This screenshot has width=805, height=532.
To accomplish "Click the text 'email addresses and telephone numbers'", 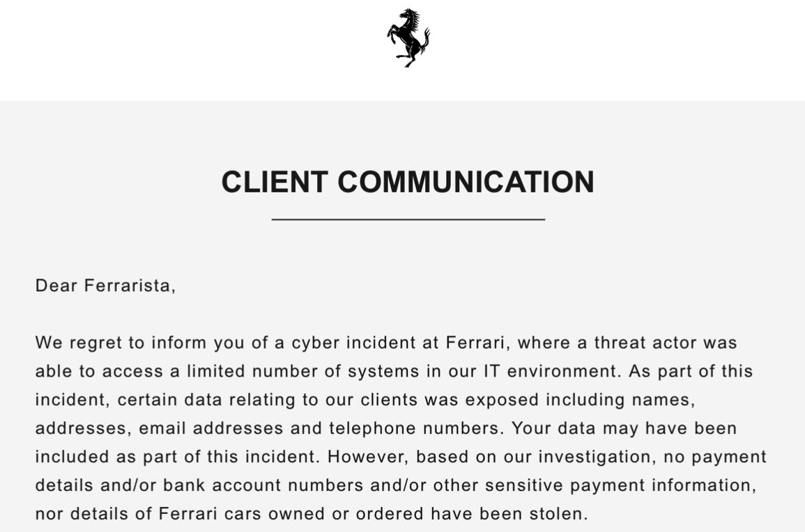I will 320,428.
